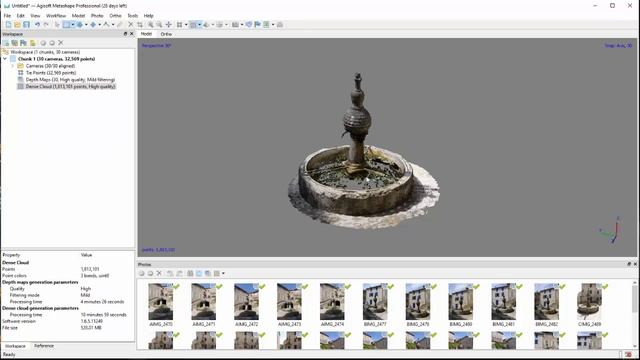
Task: Click the Software version property row
Action: [68, 322]
